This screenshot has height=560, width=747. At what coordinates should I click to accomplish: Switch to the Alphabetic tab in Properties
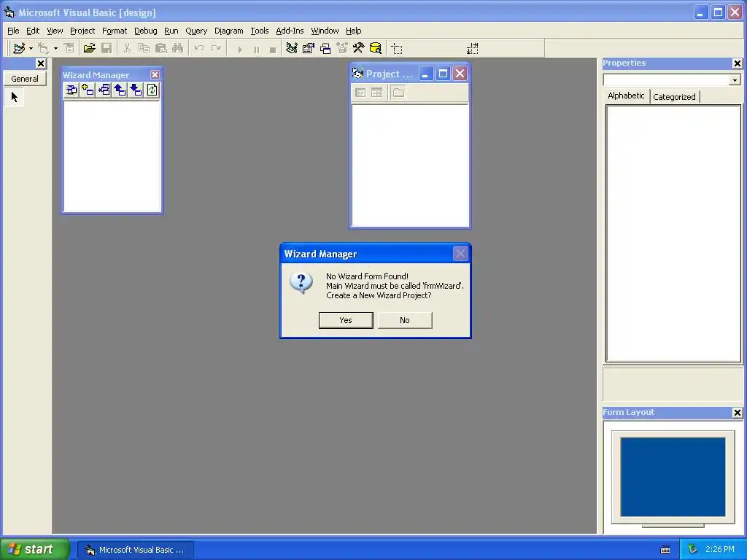pos(626,96)
